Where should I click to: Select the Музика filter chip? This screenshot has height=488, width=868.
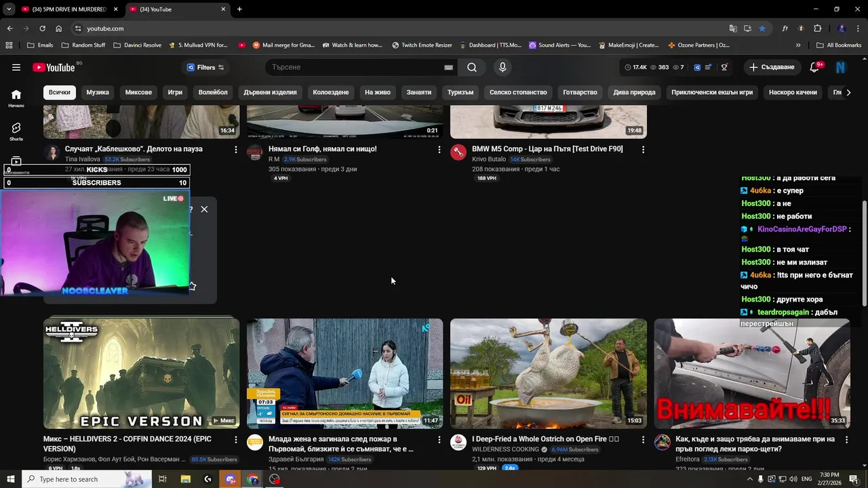[98, 92]
